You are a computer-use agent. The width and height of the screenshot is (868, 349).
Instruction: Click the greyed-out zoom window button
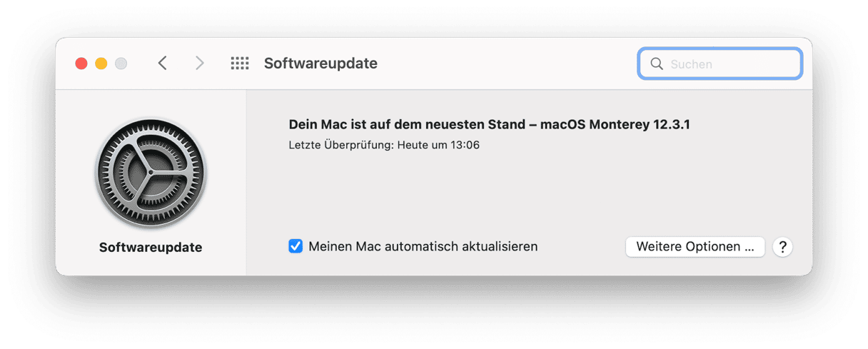(121, 64)
